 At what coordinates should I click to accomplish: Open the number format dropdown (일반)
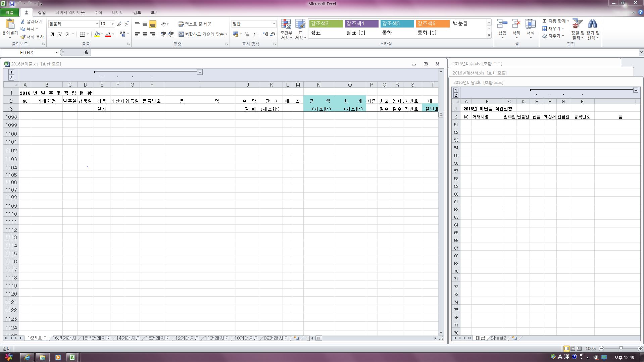[274, 24]
